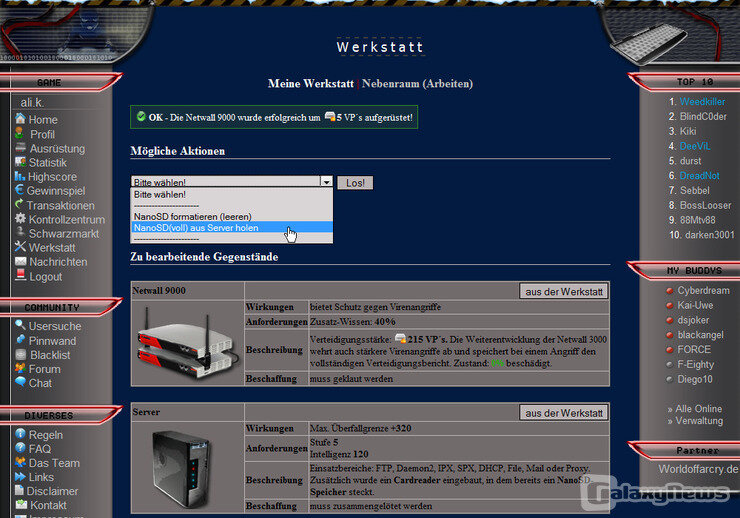Open darken3001 in Top 10 list
Image resolution: width=740 pixels, height=518 pixels.
click(x=709, y=234)
